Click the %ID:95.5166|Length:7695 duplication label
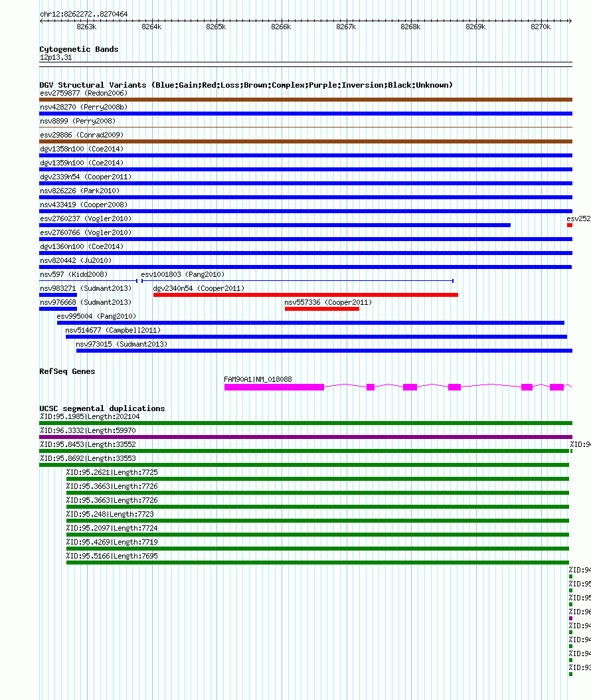This screenshot has width=591, height=700. (112, 556)
